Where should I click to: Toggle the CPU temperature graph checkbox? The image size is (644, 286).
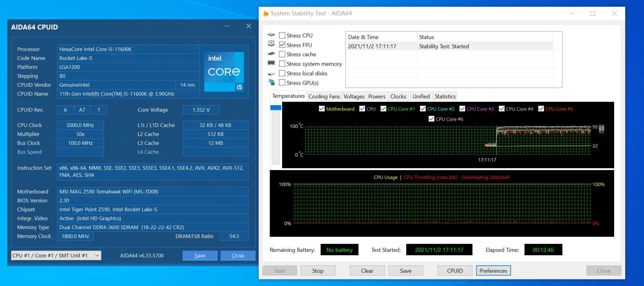click(x=362, y=109)
